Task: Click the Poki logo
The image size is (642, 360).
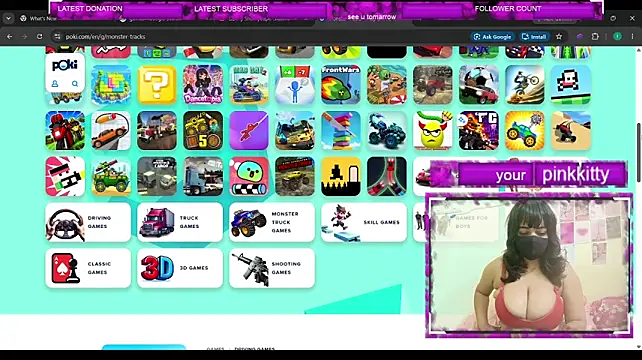Action: point(65,66)
